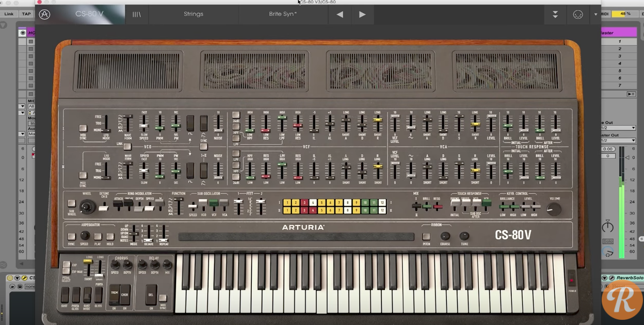Viewport: 644px width, 325px height.
Task: Turn the Delay Mix knob
Action: point(167,265)
